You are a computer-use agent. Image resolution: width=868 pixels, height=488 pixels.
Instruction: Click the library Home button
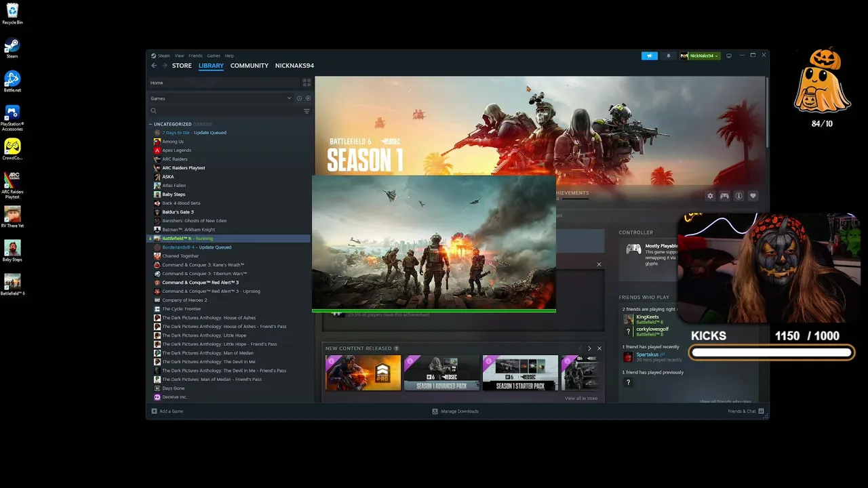coord(224,83)
